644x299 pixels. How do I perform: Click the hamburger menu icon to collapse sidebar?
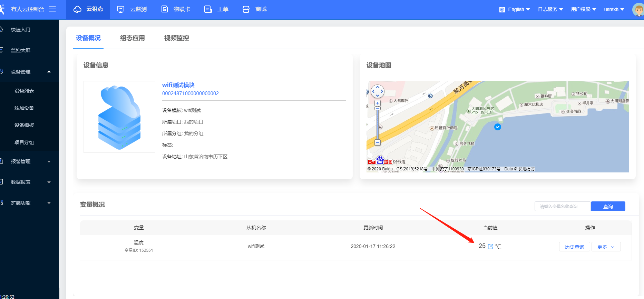(x=52, y=9)
